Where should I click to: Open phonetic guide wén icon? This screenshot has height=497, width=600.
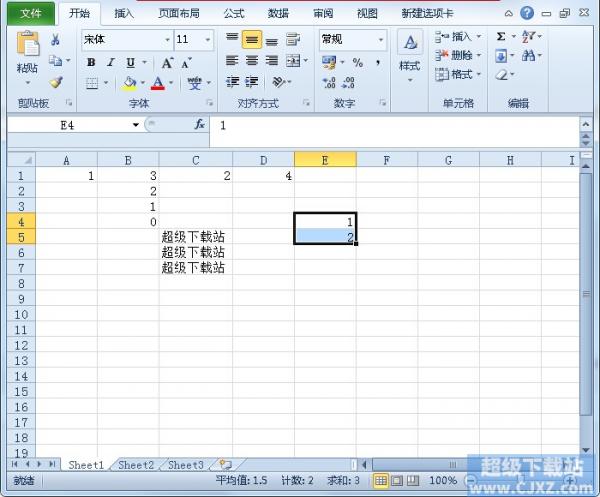(x=194, y=83)
